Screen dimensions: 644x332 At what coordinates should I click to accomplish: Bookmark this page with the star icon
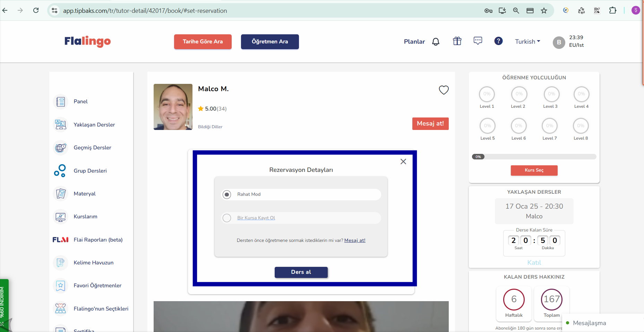tap(544, 11)
